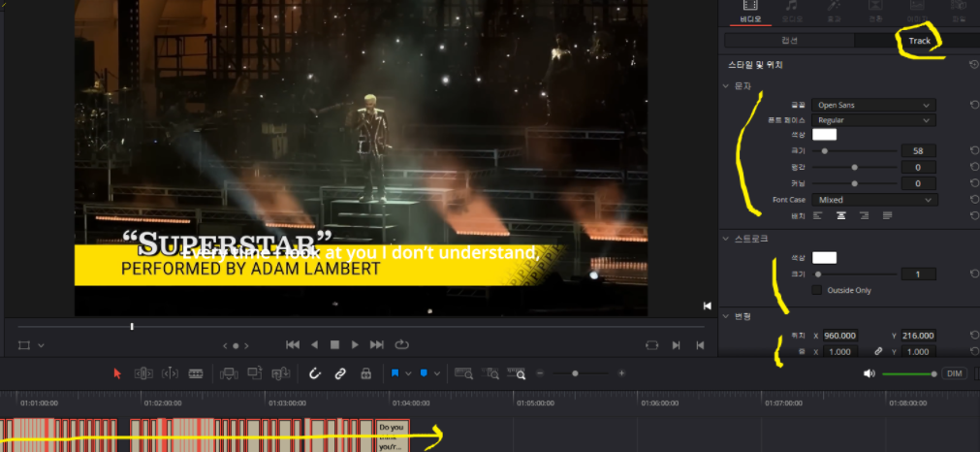Click the Overwrite clip icon
980x452 pixels.
point(254,373)
